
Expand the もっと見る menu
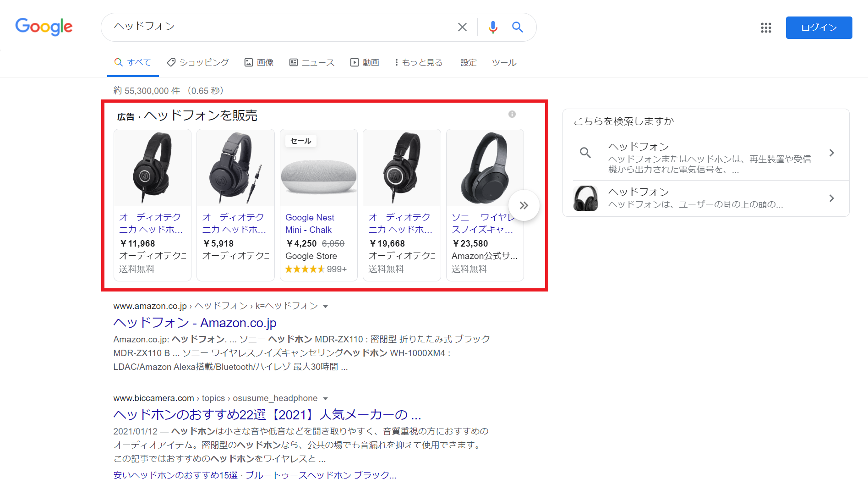pos(419,62)
